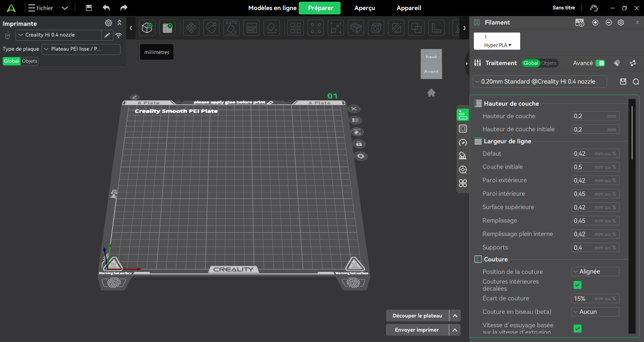The height and width of the screenshot is (342, 644).
Task: Switch to the Aperçu tab
Action: click(x=364, y=8)
